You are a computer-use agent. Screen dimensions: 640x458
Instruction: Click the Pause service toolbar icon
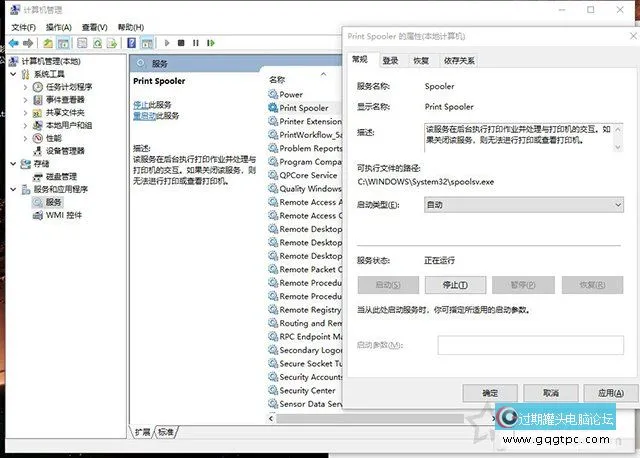coord(196,43)
